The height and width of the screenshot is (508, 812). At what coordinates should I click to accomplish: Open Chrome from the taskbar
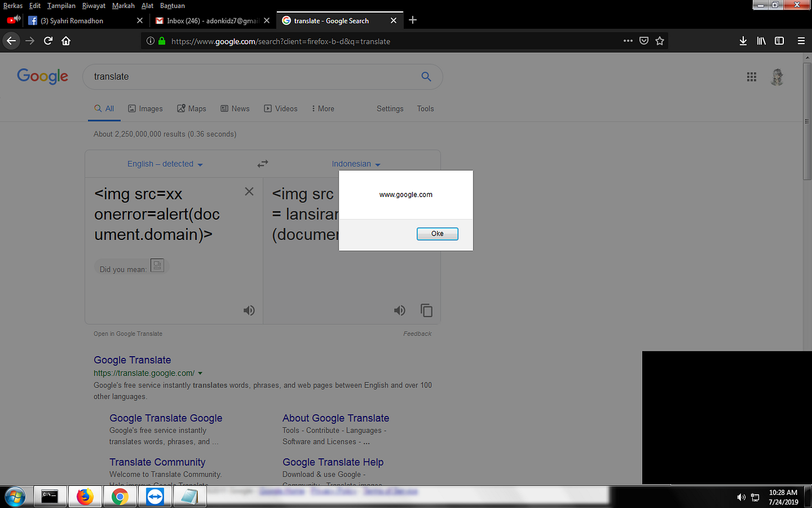coord(120,496)
